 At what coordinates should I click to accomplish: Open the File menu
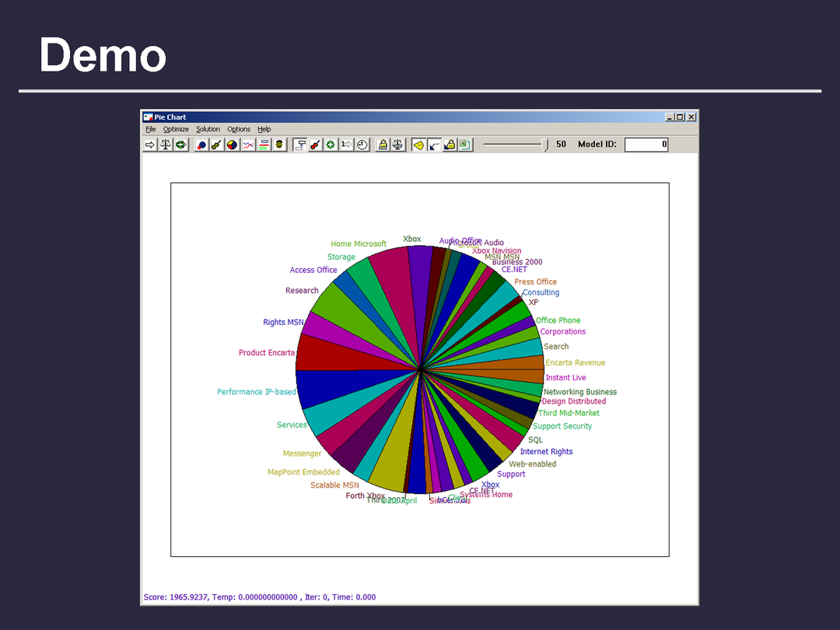click(151, 129)
